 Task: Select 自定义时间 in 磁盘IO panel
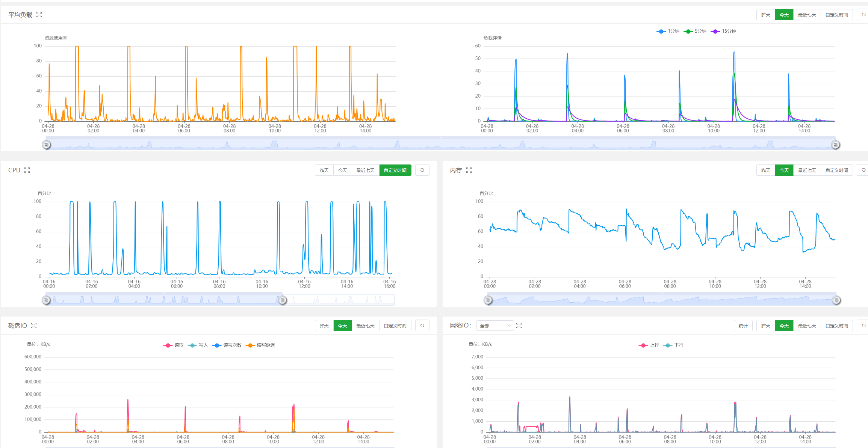395,326
